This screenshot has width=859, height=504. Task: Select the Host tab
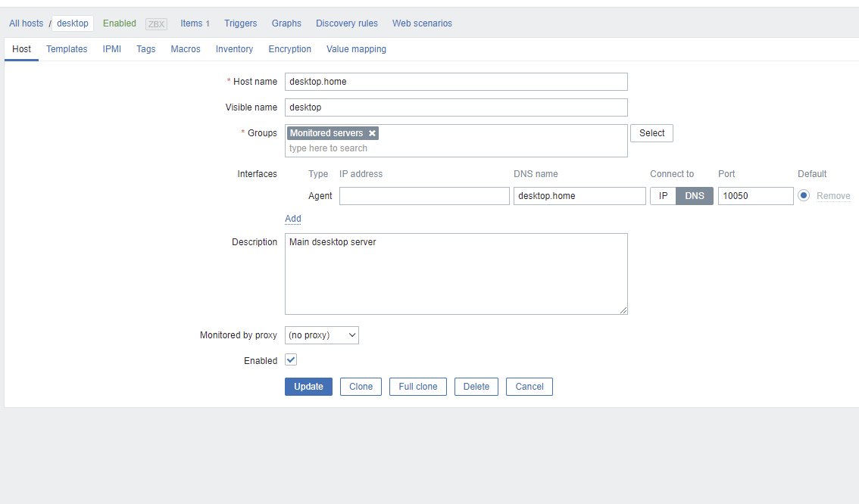click(21, 49)
